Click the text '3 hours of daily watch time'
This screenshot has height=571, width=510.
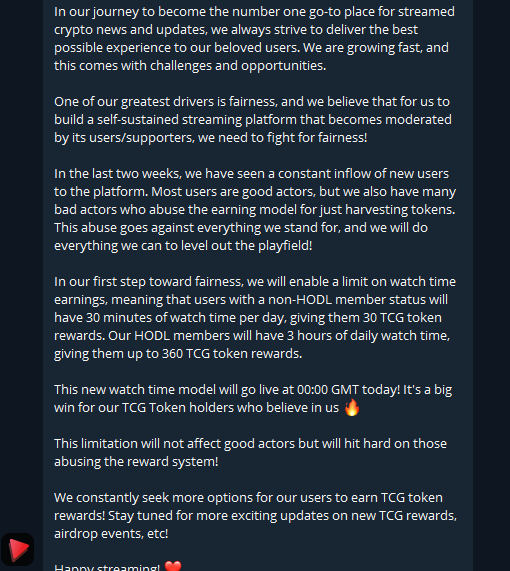[x=368, y=336]
